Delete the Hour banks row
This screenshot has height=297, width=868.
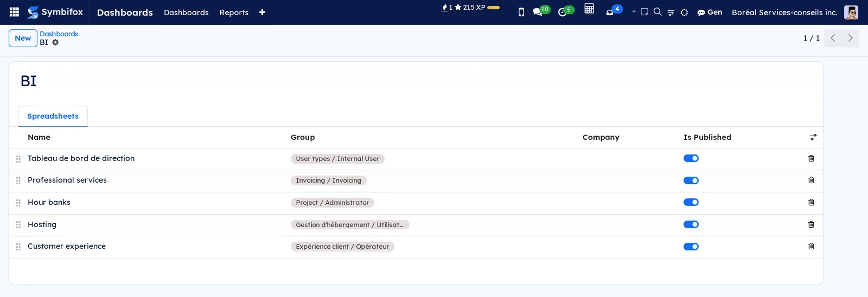click(x=811, y=202)
